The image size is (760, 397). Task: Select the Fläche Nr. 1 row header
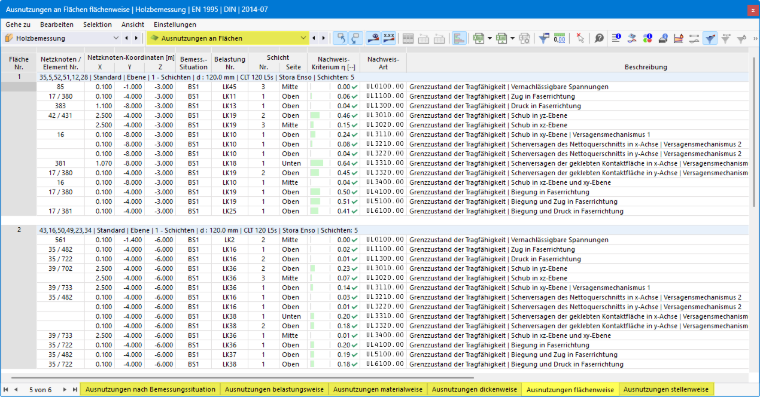18,77
